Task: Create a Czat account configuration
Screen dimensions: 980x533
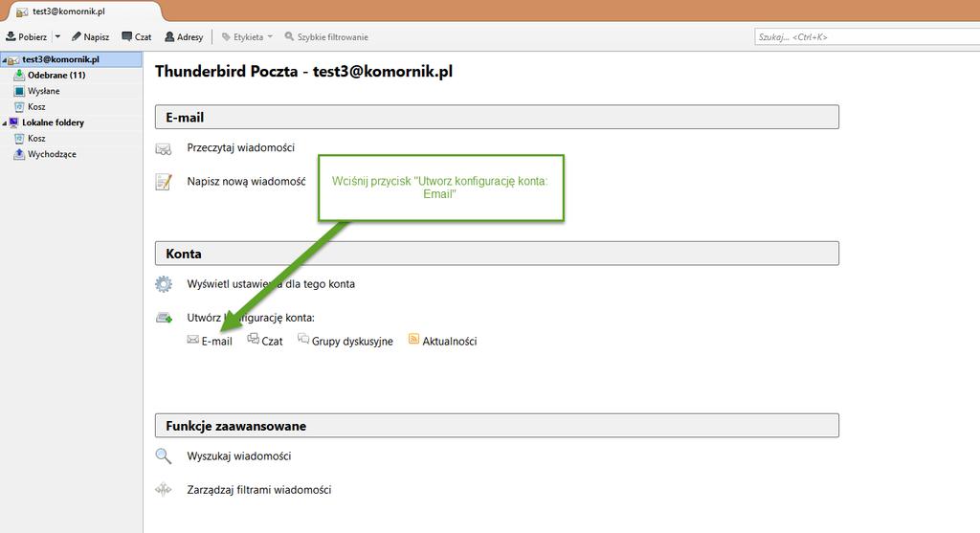Action: [x=272, y=342]
